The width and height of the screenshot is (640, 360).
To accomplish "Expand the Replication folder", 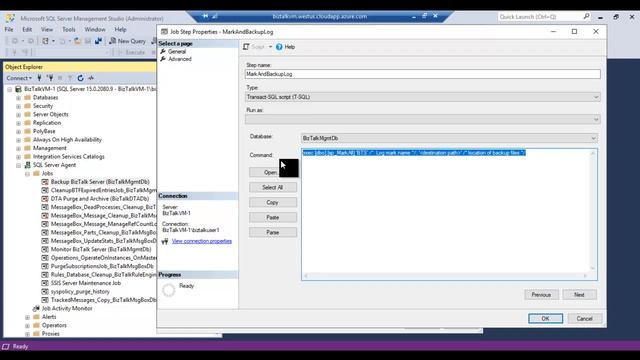I will [x=18, y=123].
